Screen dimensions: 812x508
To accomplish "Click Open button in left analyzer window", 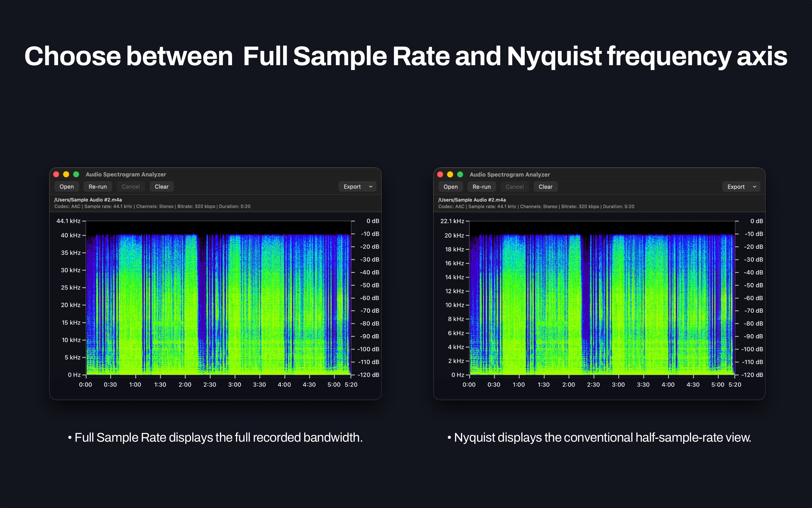I will pos(67,187).
